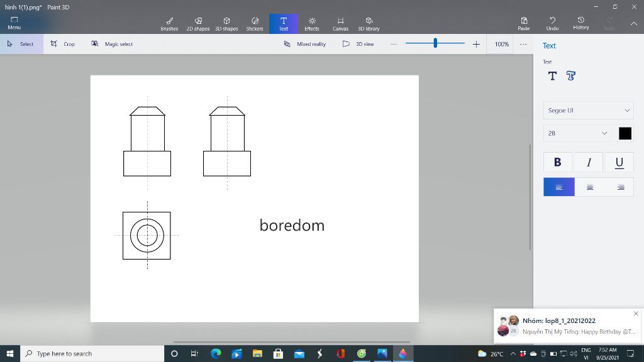Open File Explorer from taskbar
This screenshot has width=644, height=362.
[x=257, y=353]
